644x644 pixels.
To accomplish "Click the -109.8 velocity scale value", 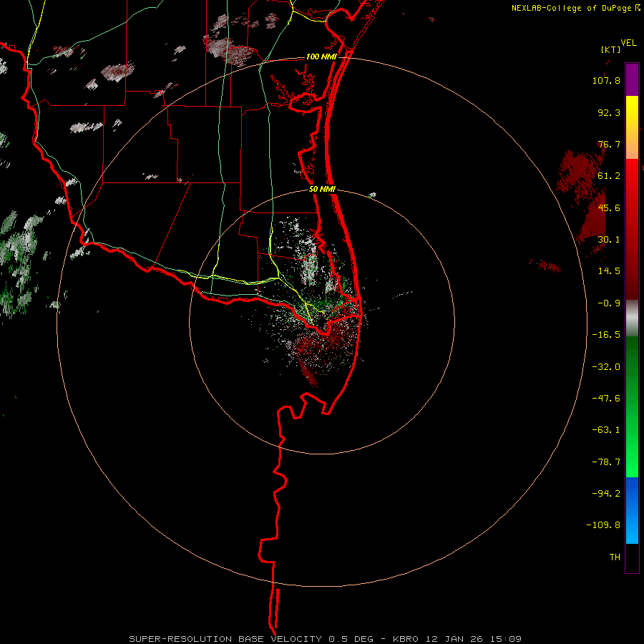I will pos(603,525).
